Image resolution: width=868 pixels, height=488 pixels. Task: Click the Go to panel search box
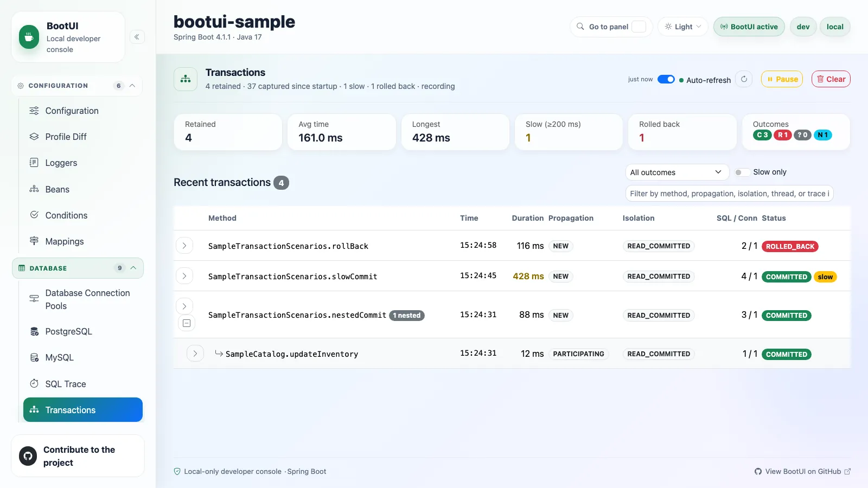click(611, 27)
